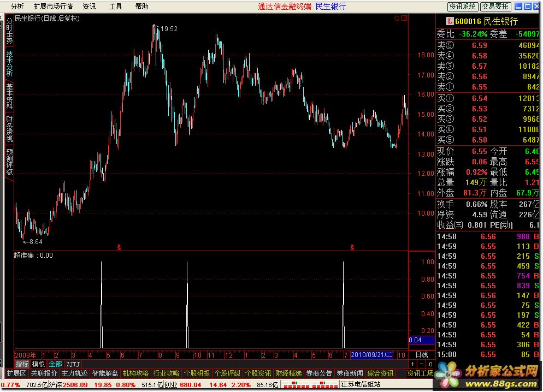543x392 pixels.
Task: Click the 委比 -36.24% value
Action: click(473, 34)
